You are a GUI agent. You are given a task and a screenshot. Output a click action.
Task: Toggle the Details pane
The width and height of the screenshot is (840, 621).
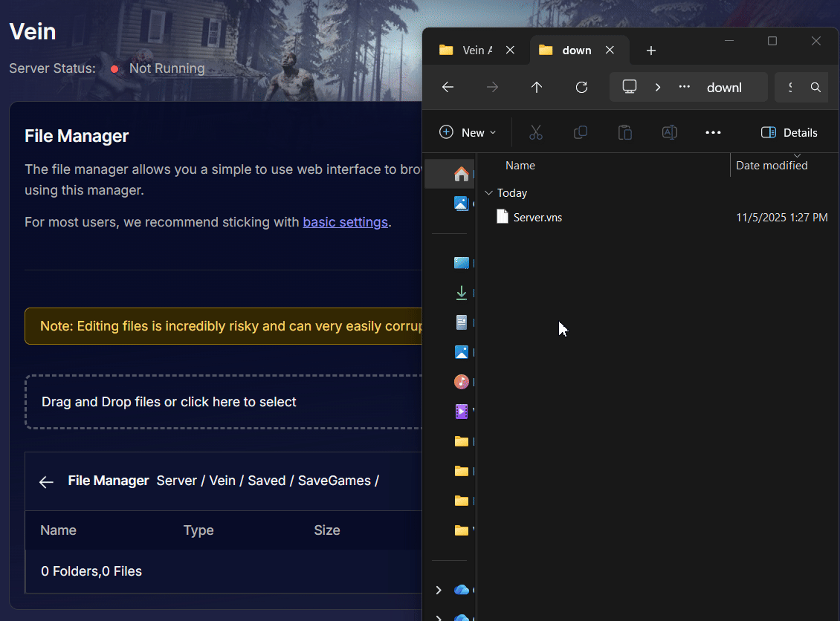[x=789, y=132]
